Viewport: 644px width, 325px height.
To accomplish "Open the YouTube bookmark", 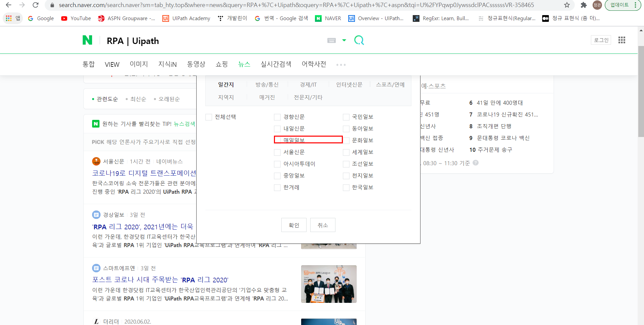I will coord(76,18).
